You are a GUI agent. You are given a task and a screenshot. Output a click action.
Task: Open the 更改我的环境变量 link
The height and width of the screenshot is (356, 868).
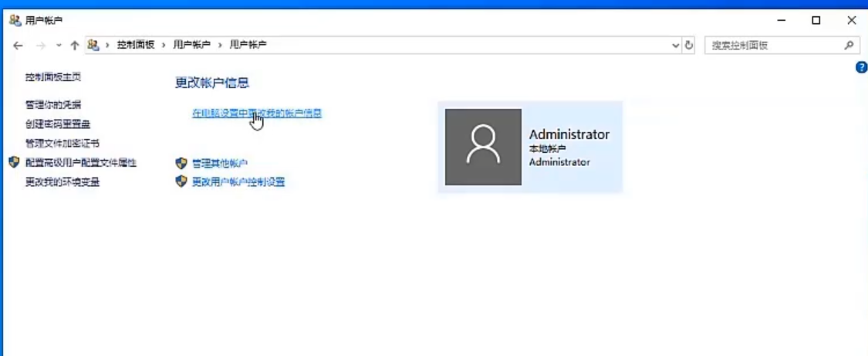coord(62,182)
